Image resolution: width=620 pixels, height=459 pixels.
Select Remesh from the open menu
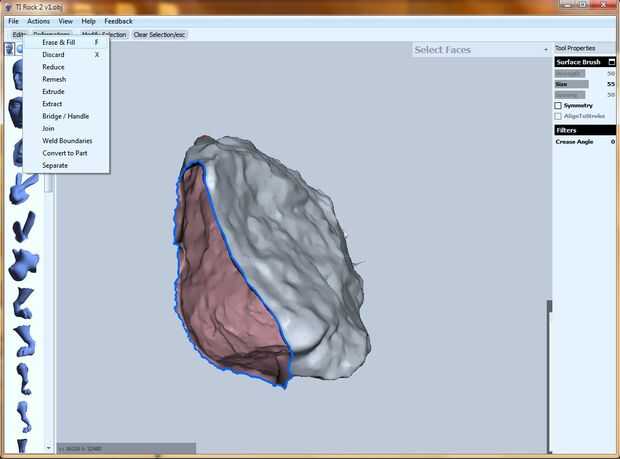[x=54, y=79]
